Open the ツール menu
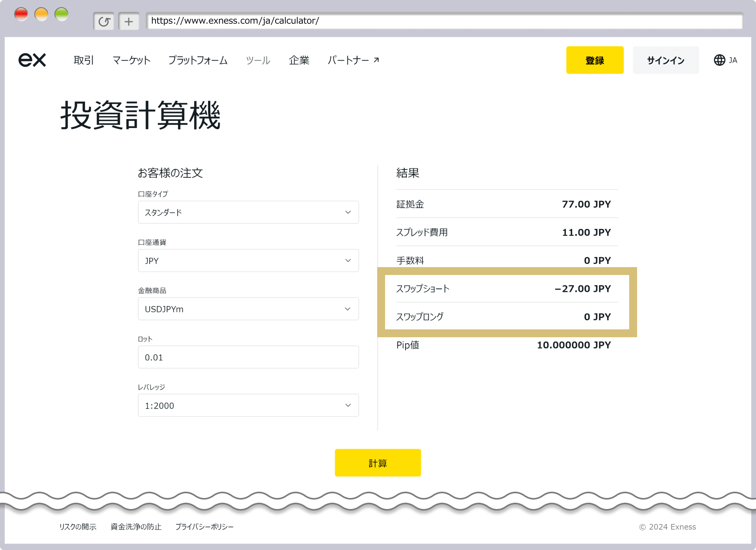The image size is (756, 550). point(258,60)
